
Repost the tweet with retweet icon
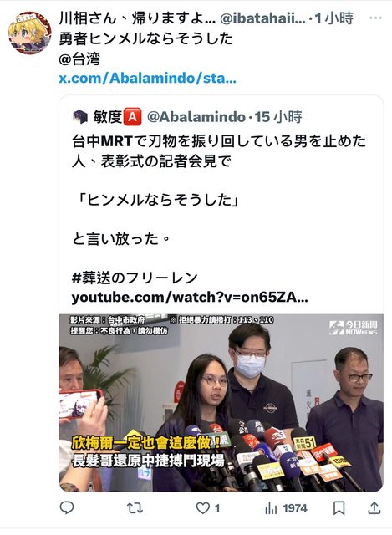coord(135,508)
